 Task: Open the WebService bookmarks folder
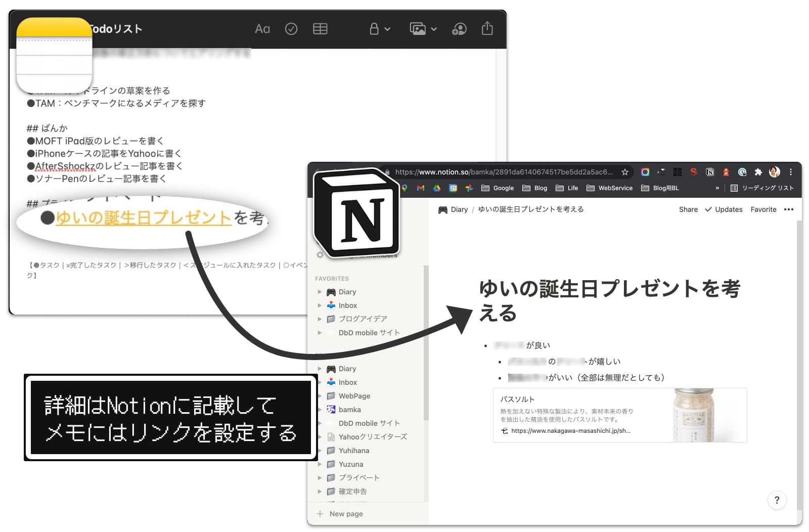point(609,188)
